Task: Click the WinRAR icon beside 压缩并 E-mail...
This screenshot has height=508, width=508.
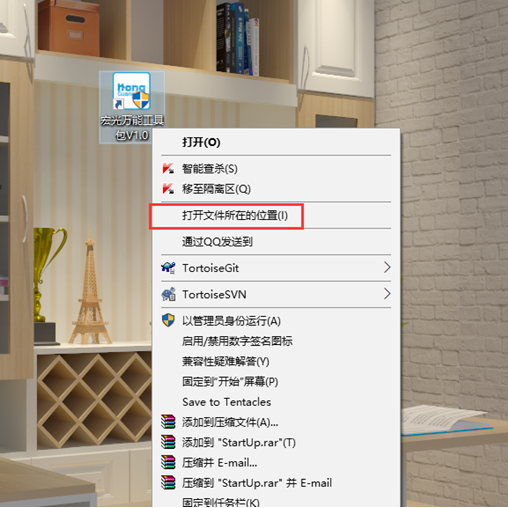Action: pyautogui.click(x=168, y=462)
